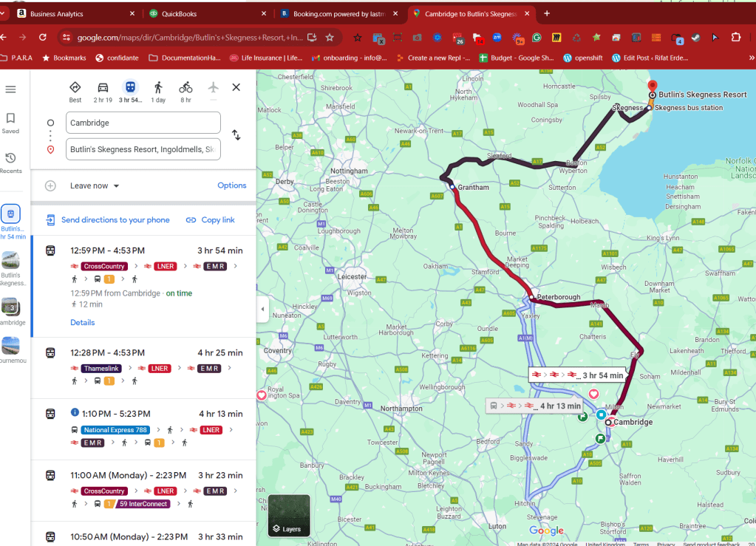Open Life Insurance bookmark
The width and height of the screenshot is (756, 546).
coord(266,58)
